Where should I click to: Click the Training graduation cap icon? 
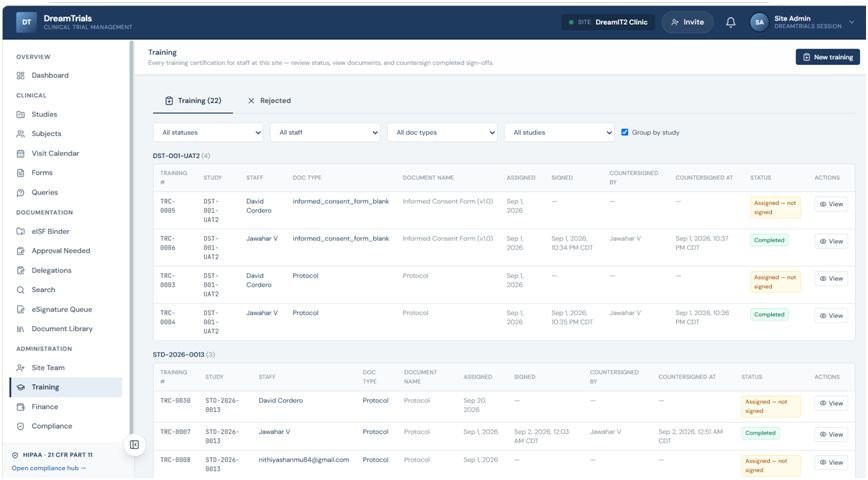(20, 388)
